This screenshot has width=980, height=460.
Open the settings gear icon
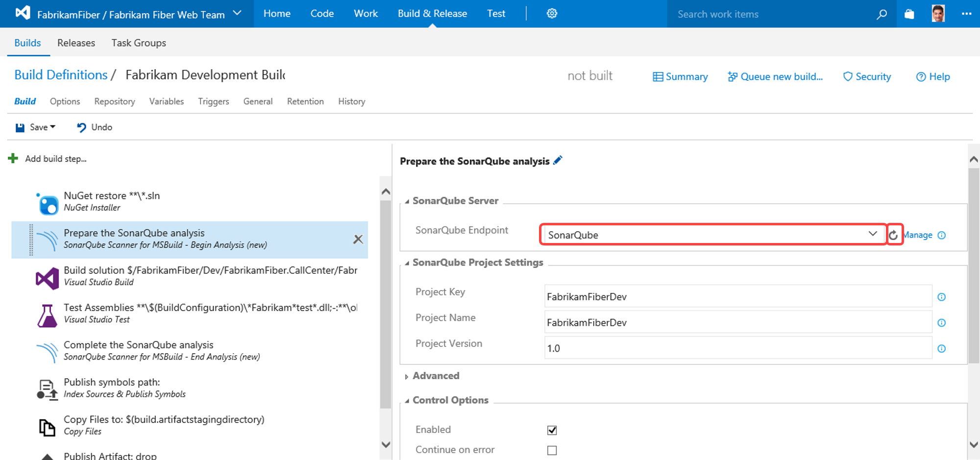coord(552,14)
